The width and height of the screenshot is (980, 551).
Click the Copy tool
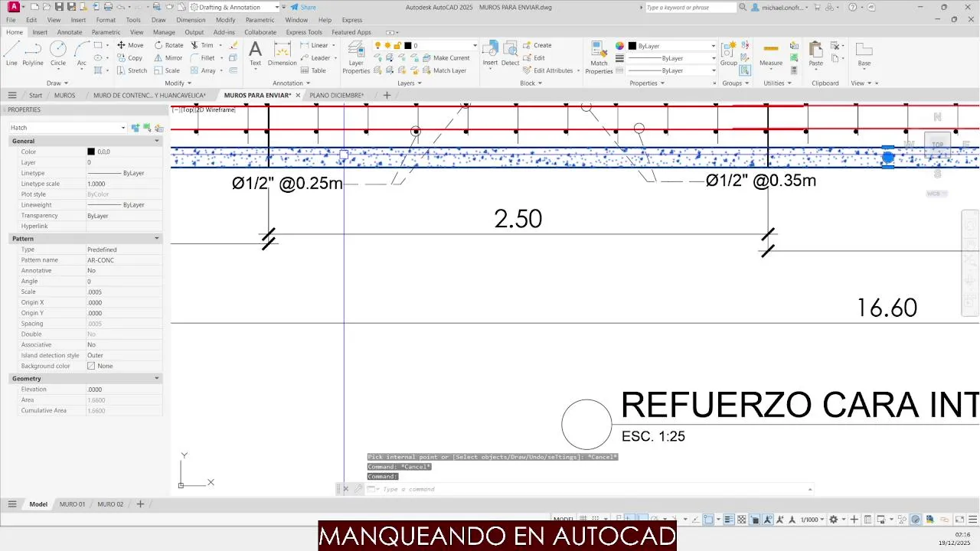click(x=129, y=57)
